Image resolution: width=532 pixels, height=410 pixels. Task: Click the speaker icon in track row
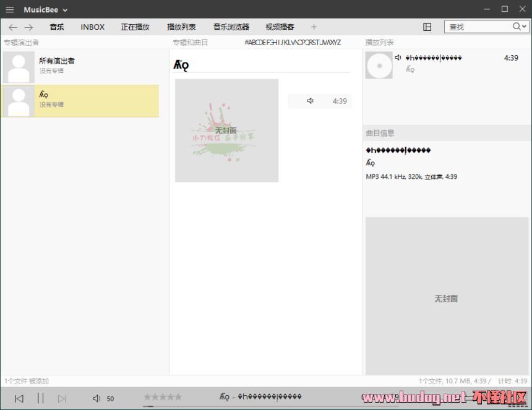(x=310, y=101)
